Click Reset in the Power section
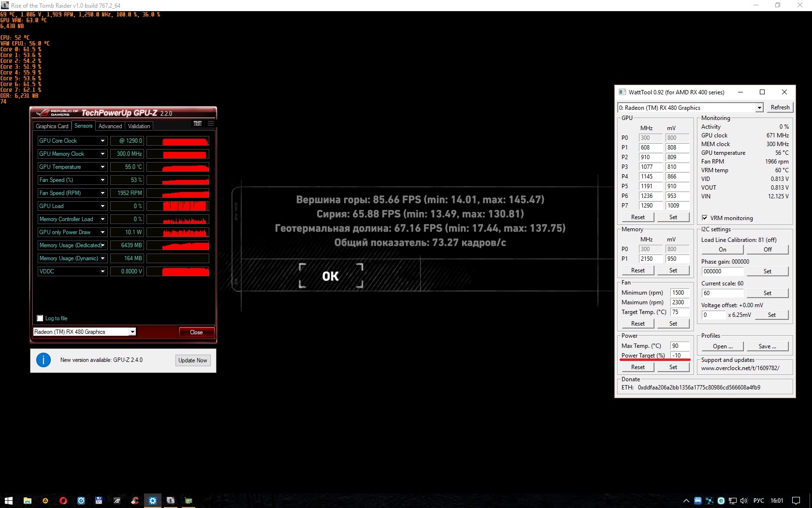 pyautogui.click(x=638, y=367)
